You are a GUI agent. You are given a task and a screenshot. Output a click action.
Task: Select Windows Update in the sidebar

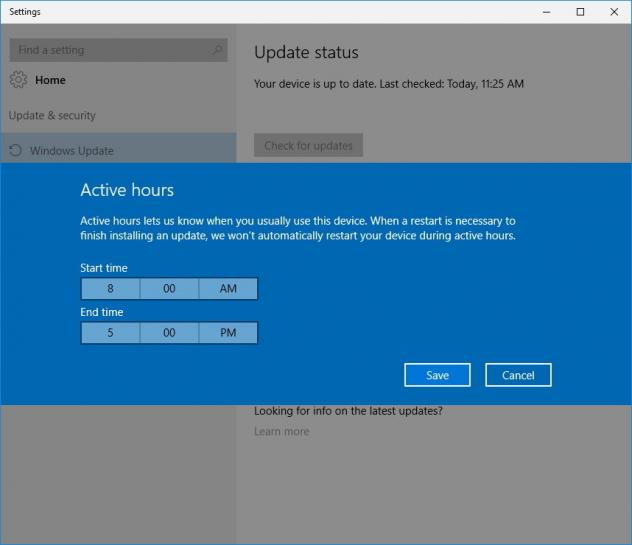71,151
